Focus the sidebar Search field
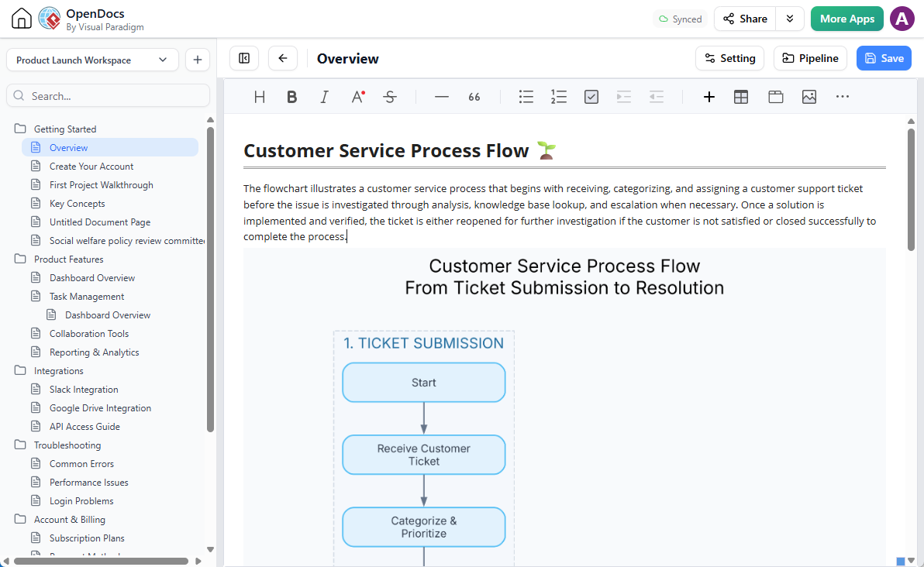 (108, 95)
